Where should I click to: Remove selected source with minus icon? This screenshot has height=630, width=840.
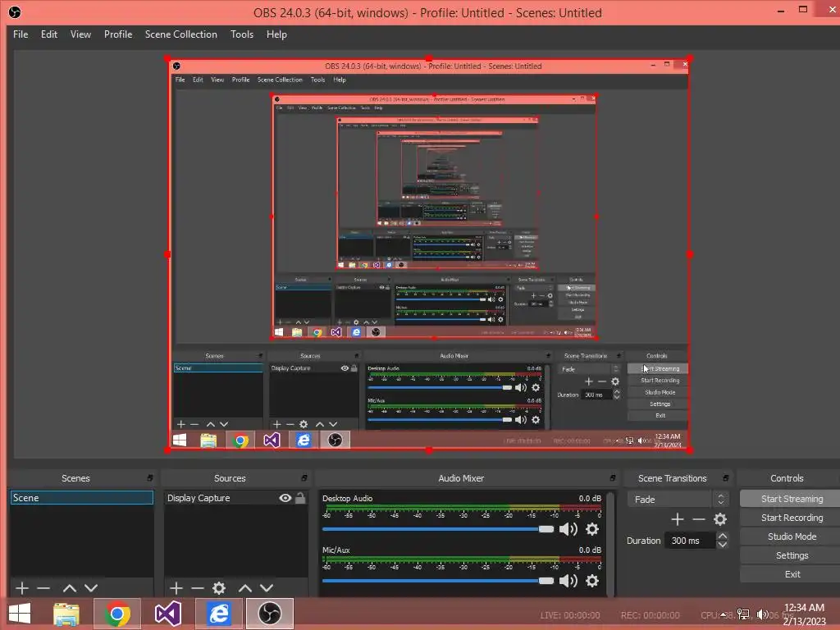pyautogui.click(x=198, y=588)
